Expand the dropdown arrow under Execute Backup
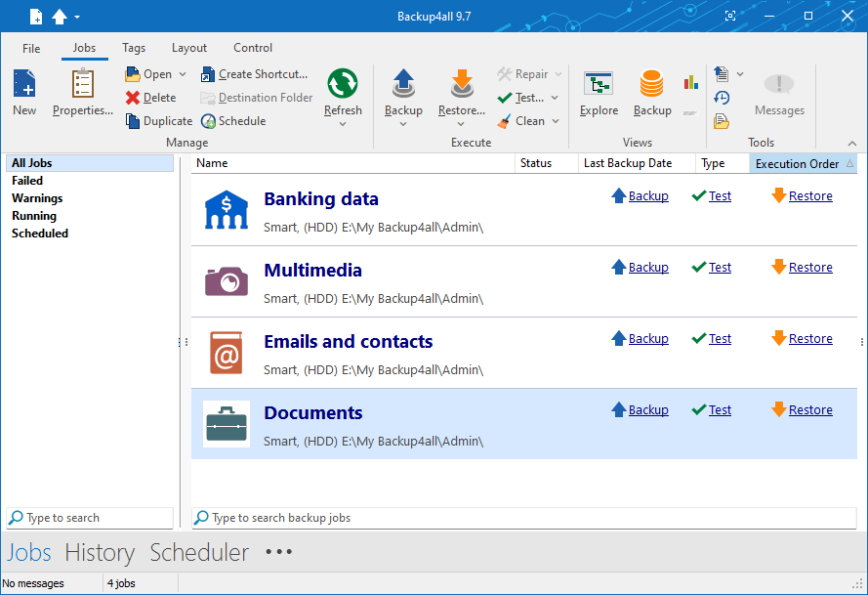Image resolution: width=868 pixels, height=595 pixels. 403,124
